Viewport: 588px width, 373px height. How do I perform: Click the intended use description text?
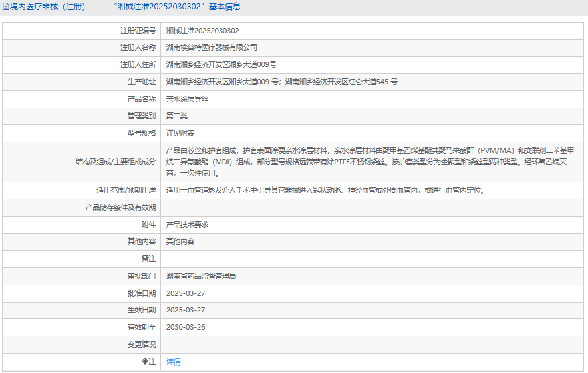point(325,190)
